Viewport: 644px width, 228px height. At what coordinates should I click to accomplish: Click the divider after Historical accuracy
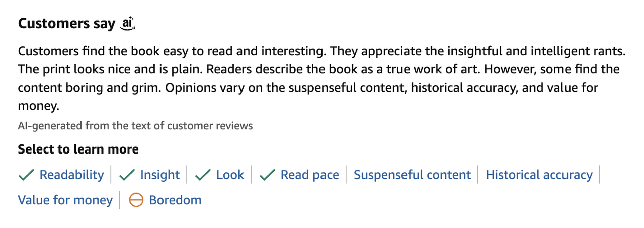pos(600,175)
